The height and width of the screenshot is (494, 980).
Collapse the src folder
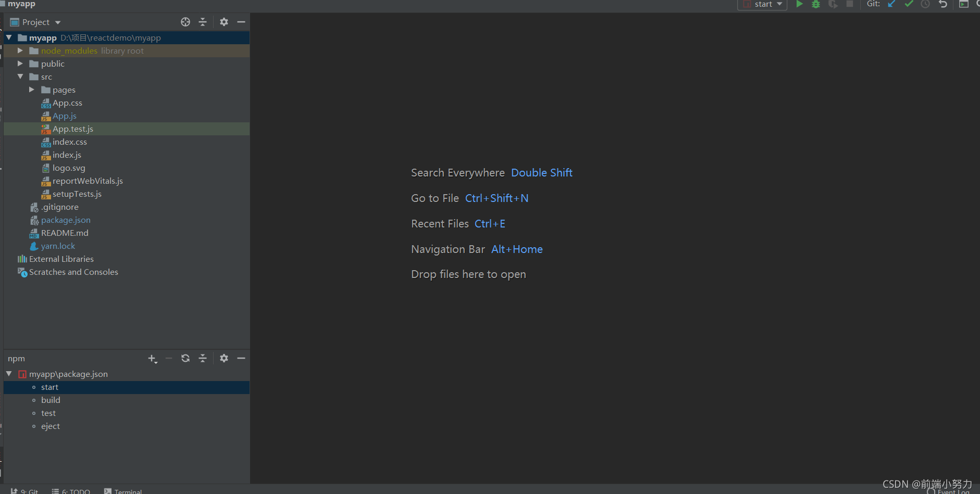(x=20, y=77)
